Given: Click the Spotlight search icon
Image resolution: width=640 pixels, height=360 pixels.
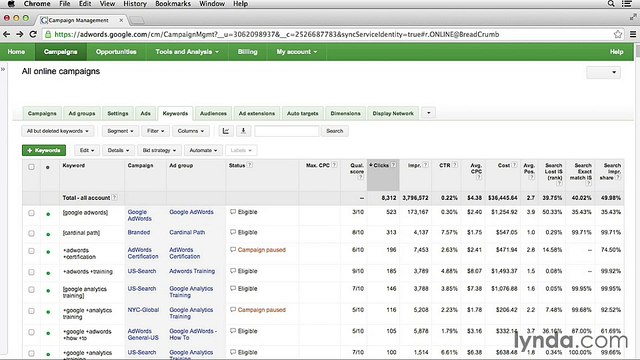Looking at the screenshot, I should tap(611, 4).
